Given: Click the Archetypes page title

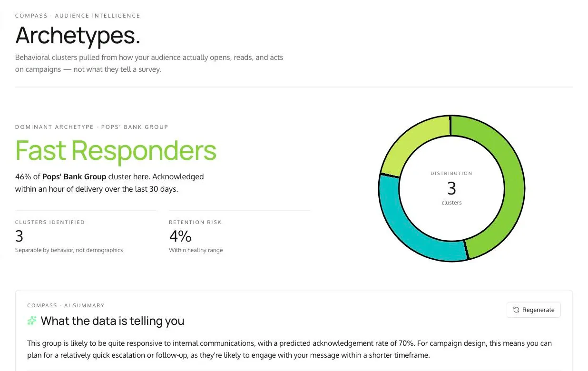Looking at the screenshot, I should coord(78,36).
